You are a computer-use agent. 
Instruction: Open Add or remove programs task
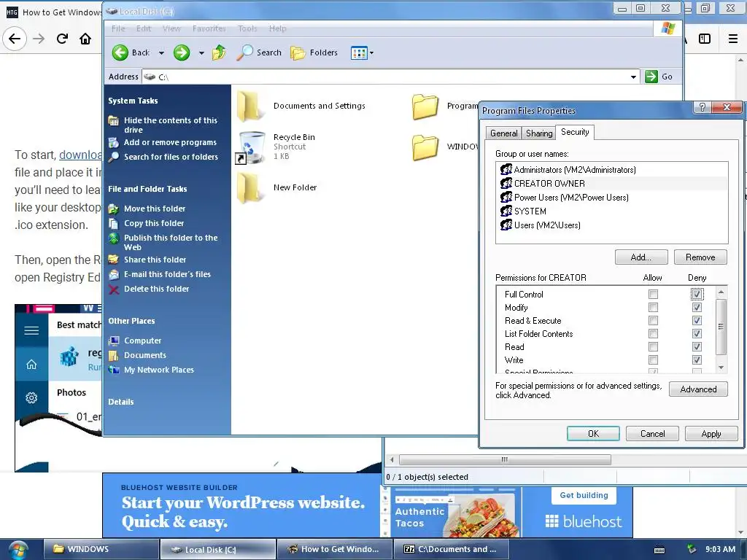[170, 142]
